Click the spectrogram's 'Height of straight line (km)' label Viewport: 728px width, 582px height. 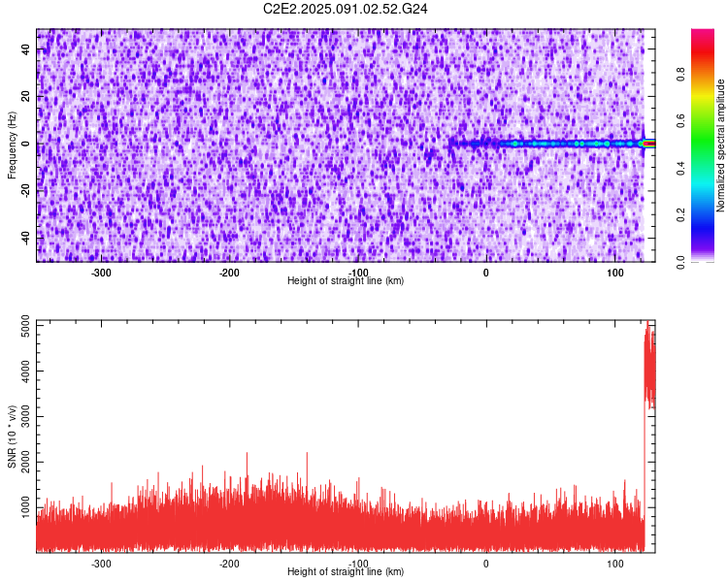346,280
